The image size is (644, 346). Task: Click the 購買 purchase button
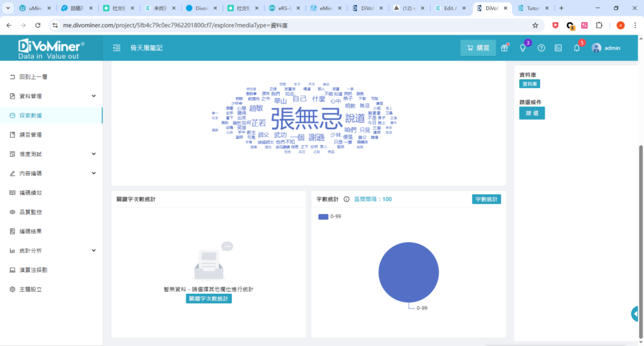click(477, 48)
